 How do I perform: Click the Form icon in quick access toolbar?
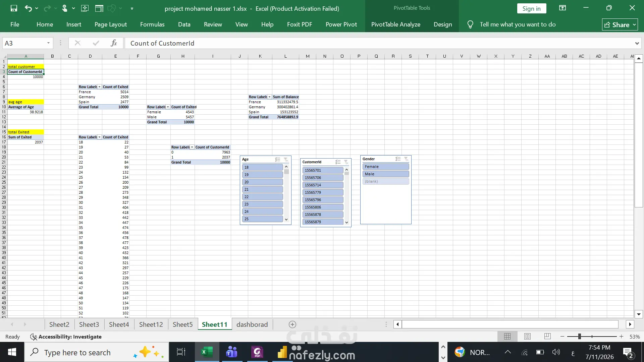pos(99,8)
